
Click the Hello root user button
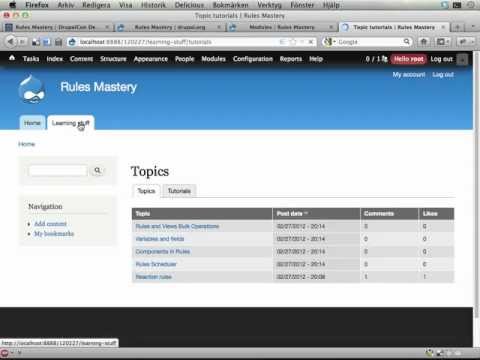(408, 59)
